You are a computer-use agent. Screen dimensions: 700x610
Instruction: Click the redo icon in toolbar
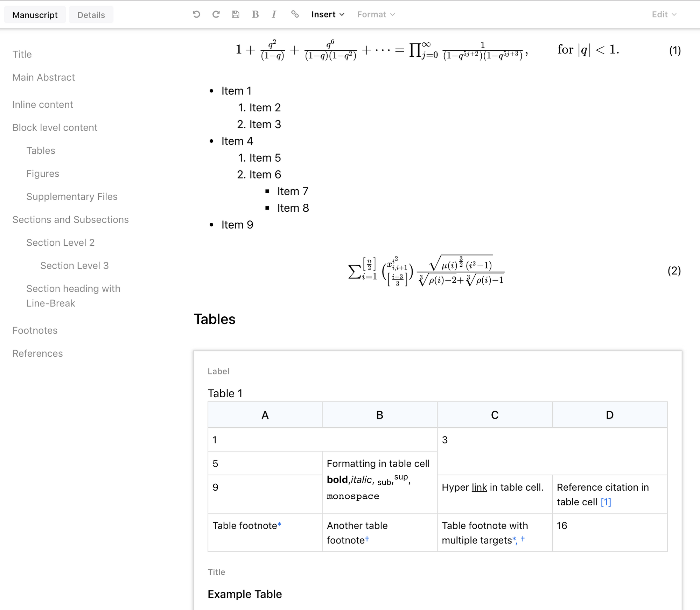click(x=216, y=14)
